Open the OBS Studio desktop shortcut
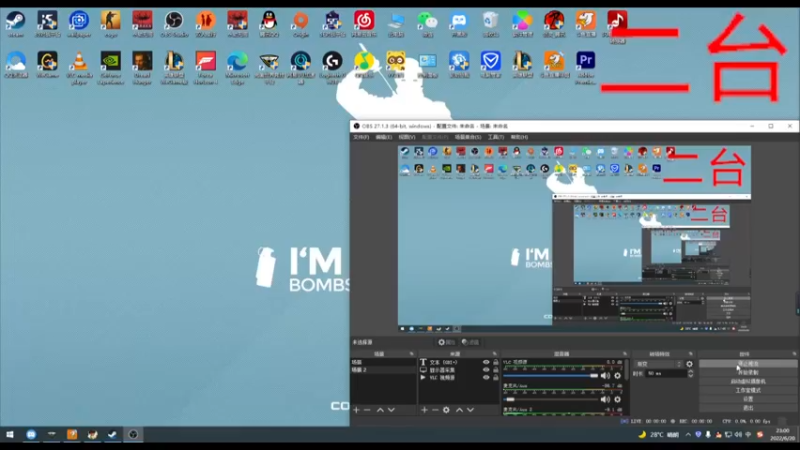This screenshot has height=450, width=800. click(174, 24)
